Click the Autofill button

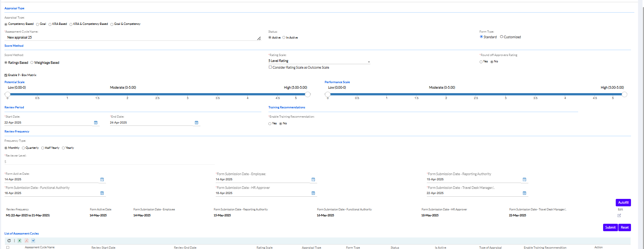coord(623,203)
